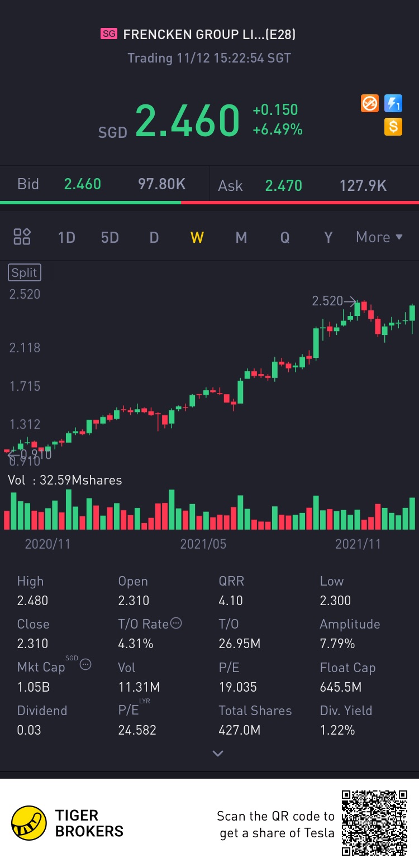Select the daily D chart tab
Screen dimensions: 419x868
coord(154,237)
